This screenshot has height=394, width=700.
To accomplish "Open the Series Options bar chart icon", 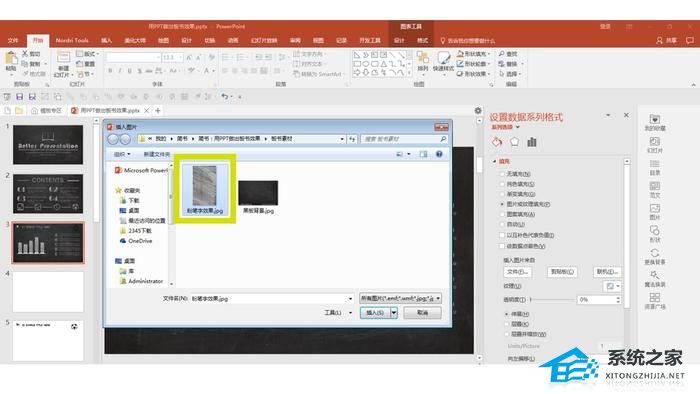I will click(532, 142).
